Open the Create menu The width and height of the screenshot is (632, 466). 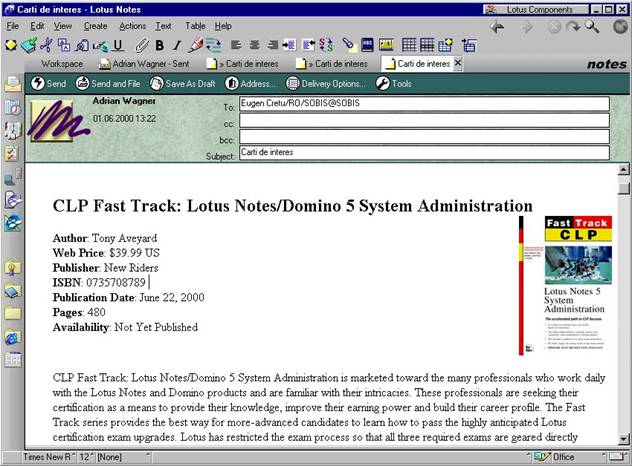[95, 26]
